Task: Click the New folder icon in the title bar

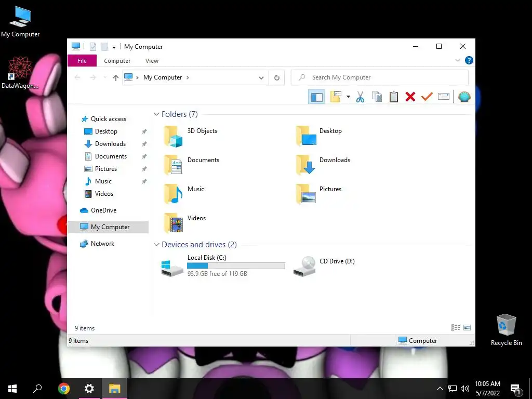Action: (x=104, y=46)
